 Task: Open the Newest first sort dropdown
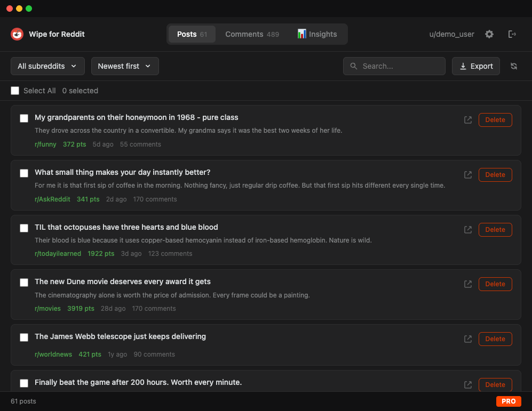point(125,66)
